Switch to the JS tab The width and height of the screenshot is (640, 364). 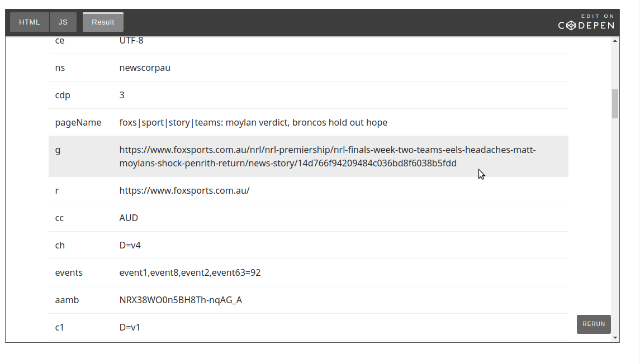(63, 22)
